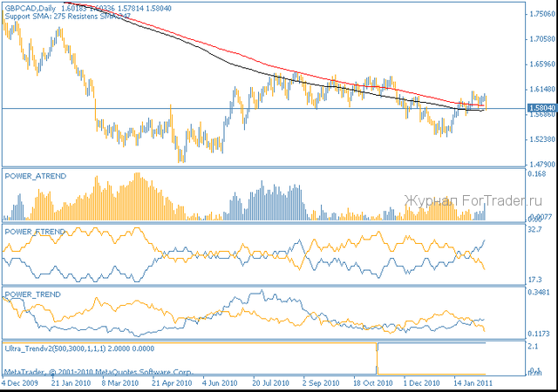Click the 20 Jul 2010 date label
558x392 pixels.
(270, 383)
